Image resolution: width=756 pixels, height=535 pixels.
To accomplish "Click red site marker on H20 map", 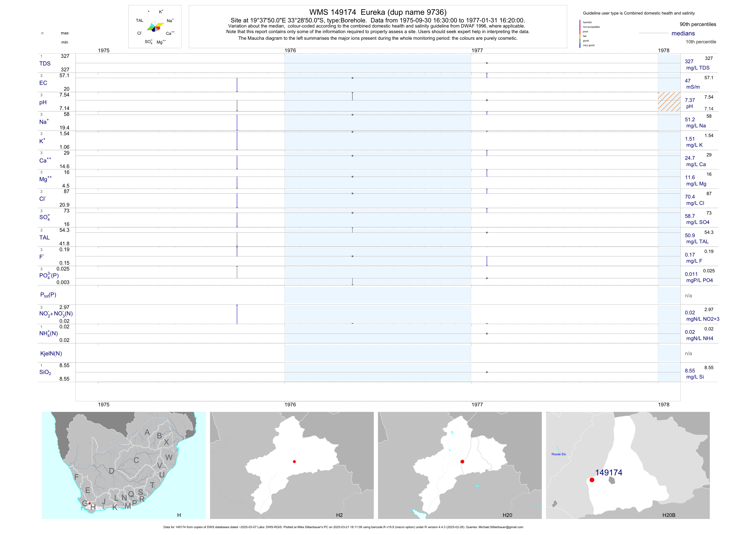I will point(462,462).
